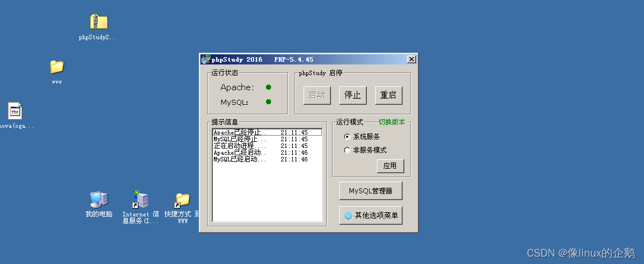Viewport: 644px width, 264px height.
Task: Click the 停止 stop button
Action: pyautogui.click(x=353, y=95)
